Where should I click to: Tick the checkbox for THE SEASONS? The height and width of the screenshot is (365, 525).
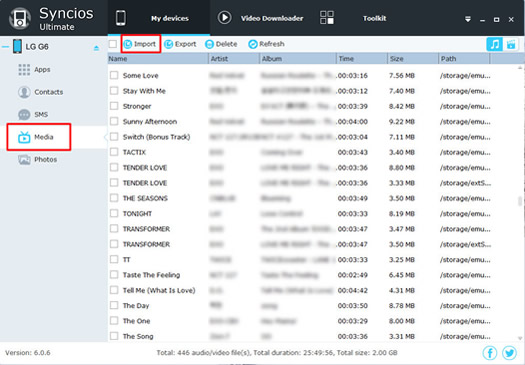[114, 198]
